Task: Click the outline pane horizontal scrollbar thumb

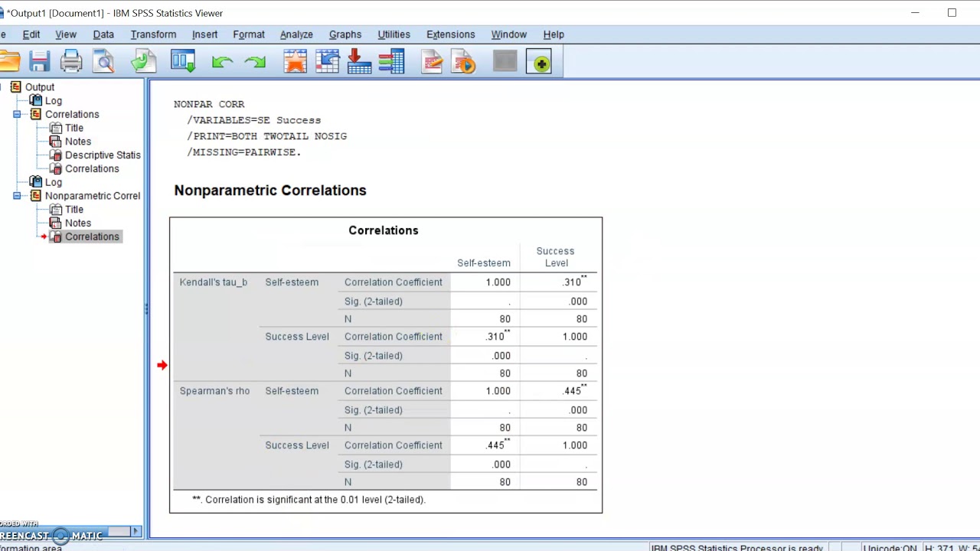Action: tap(118, 531)
